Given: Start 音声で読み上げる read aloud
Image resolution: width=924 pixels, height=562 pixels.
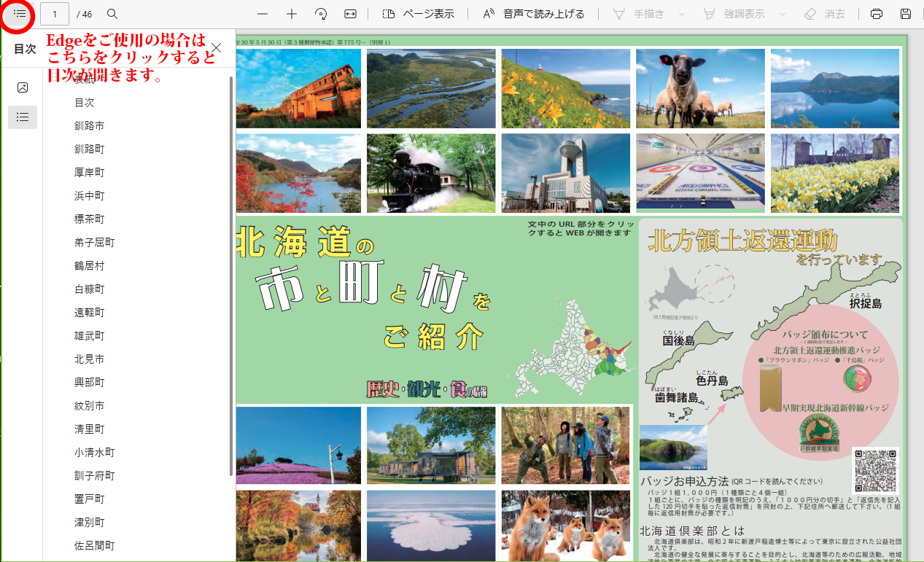Looking at the screenshot, I should coord(534,14).
